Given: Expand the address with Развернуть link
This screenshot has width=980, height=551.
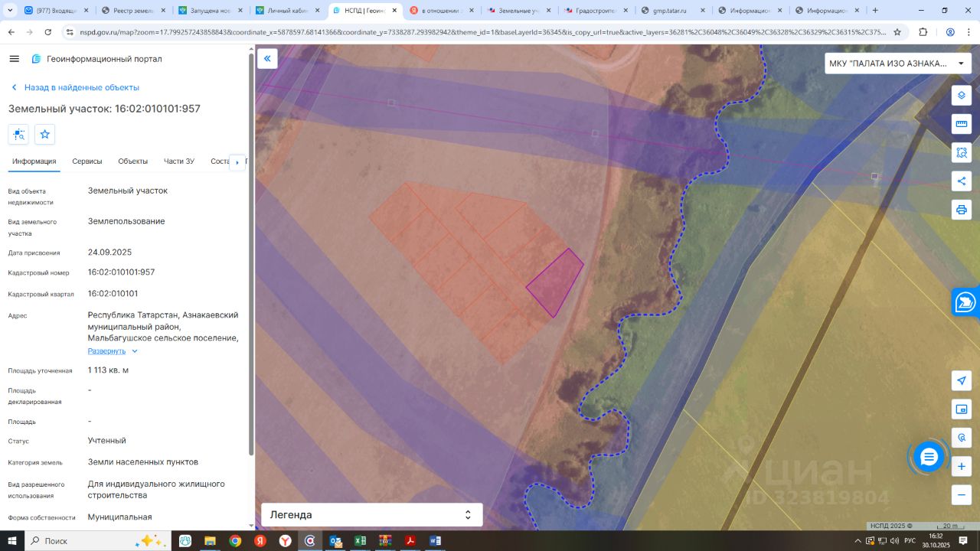Looking at the screenshot, I should pyautogui.click(x=113, y=351).
